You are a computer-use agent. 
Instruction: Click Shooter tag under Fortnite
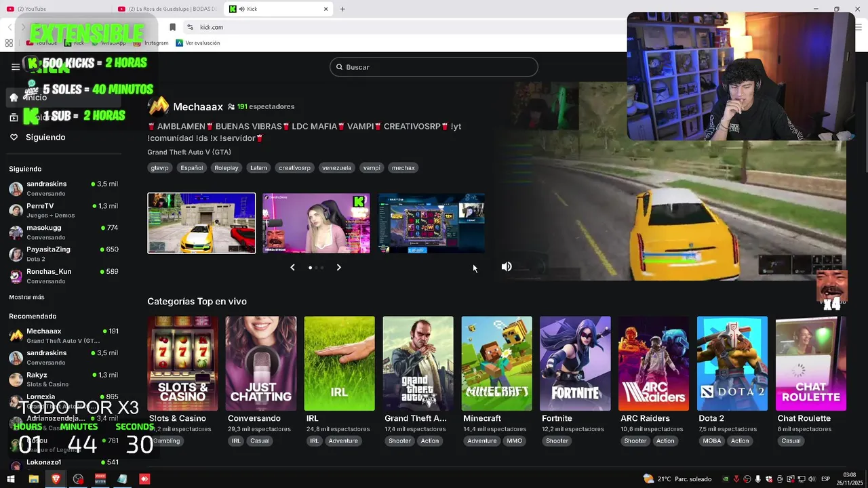click(x=557, y=441)
